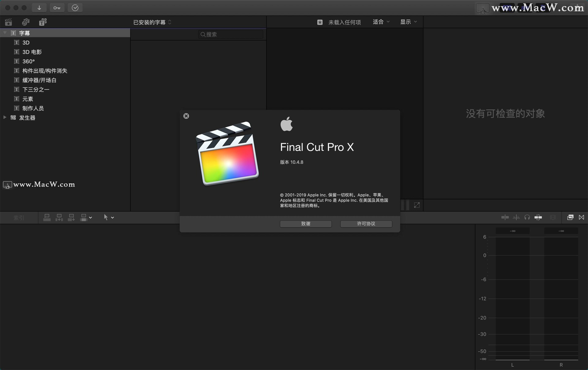Show the Photos and Audio sidebar

tap(26, 22)
